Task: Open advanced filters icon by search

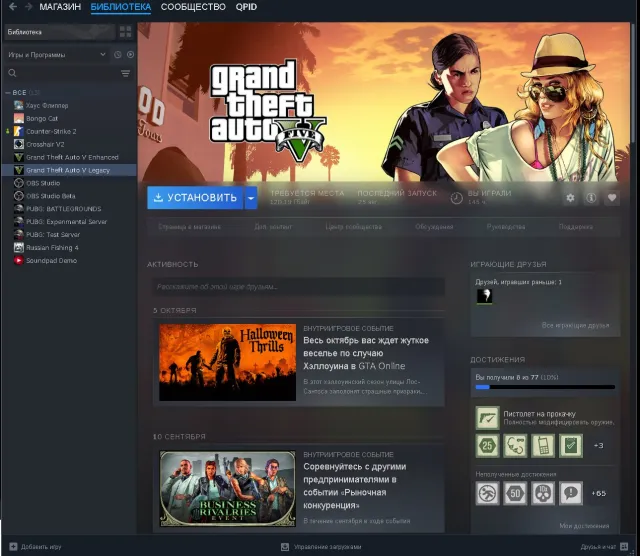Action: [125, 73]
